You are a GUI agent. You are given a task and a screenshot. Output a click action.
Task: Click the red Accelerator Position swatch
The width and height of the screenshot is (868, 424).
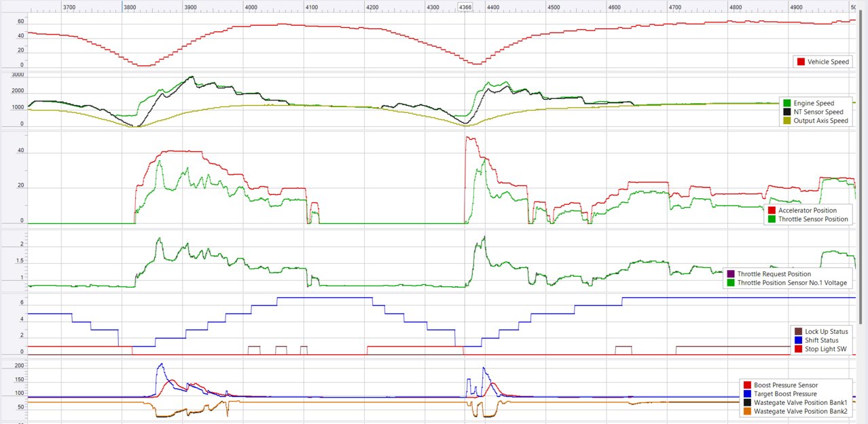point(772,210)
